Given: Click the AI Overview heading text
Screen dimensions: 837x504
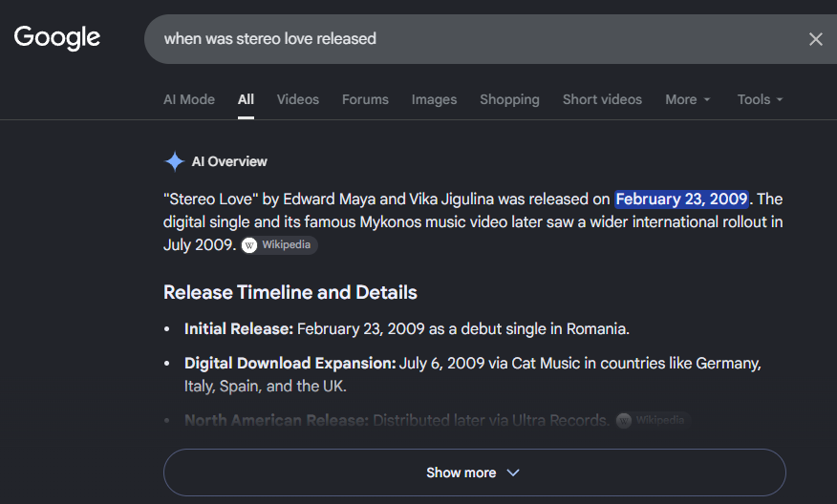Looking at the screenshot, I should pos(229,161).
